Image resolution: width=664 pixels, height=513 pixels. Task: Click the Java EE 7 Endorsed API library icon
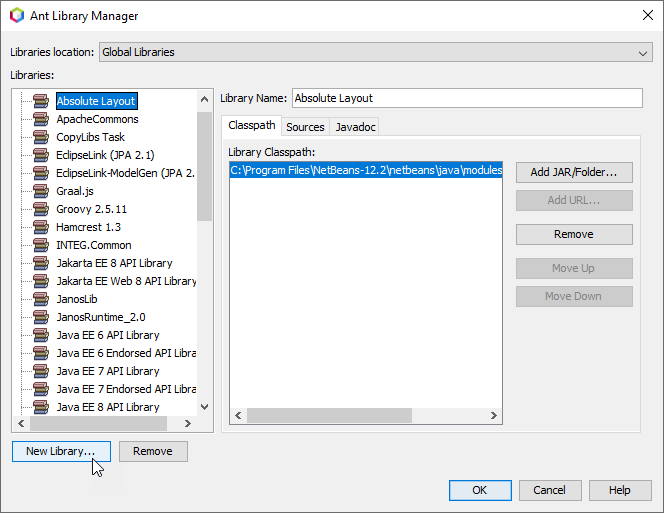coord(41,389)
